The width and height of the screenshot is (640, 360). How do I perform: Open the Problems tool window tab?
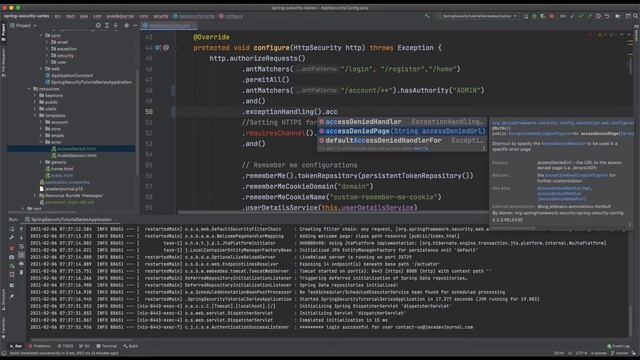pos(40,346)
